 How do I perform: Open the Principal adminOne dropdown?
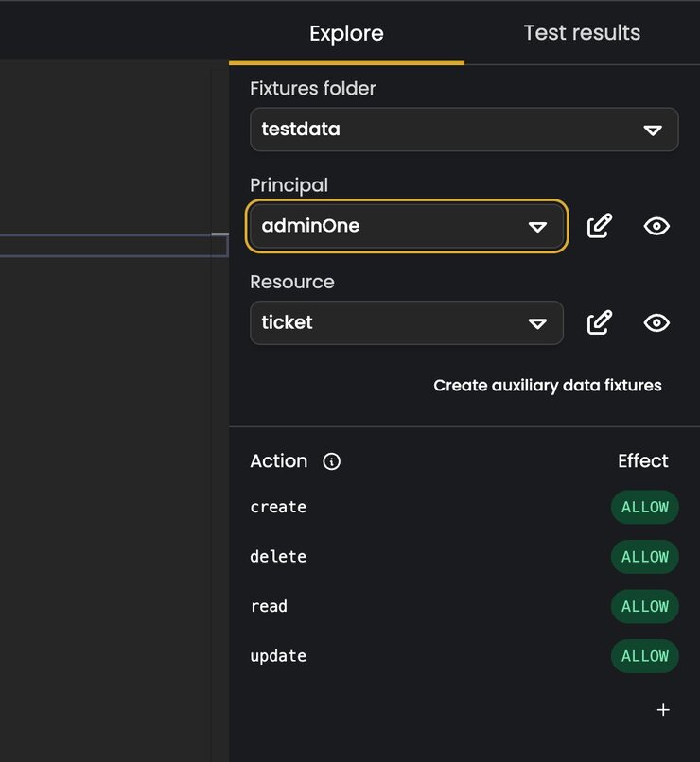tap(407, 226)
